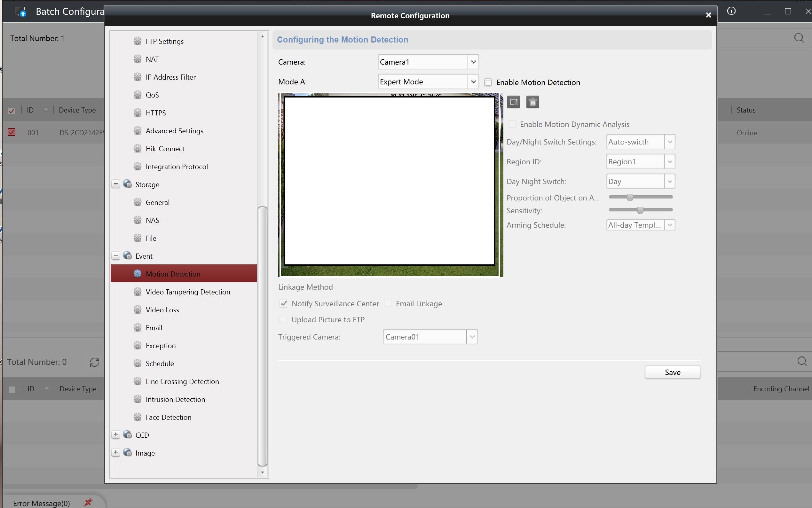Click the info icon in title bar

[731, 11]
